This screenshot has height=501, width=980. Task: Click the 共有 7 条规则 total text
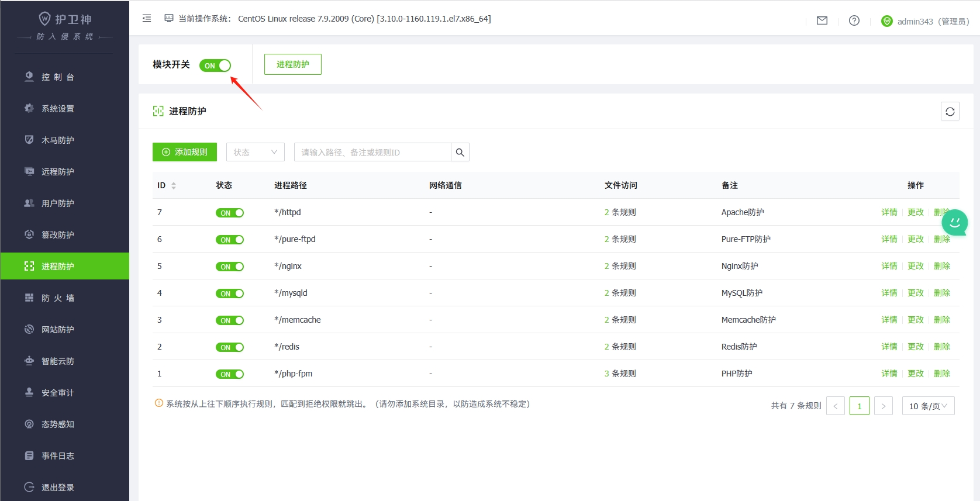tap(796, 406)
